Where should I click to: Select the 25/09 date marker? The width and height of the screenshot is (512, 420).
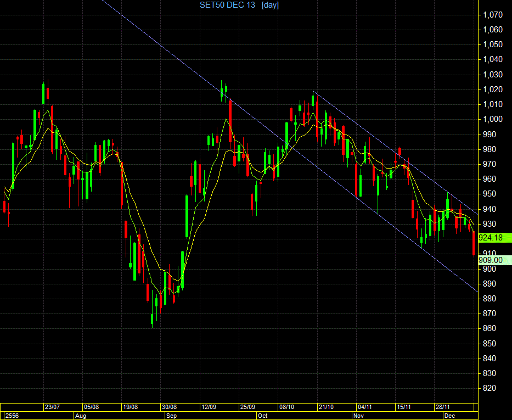tap(247, 407)
